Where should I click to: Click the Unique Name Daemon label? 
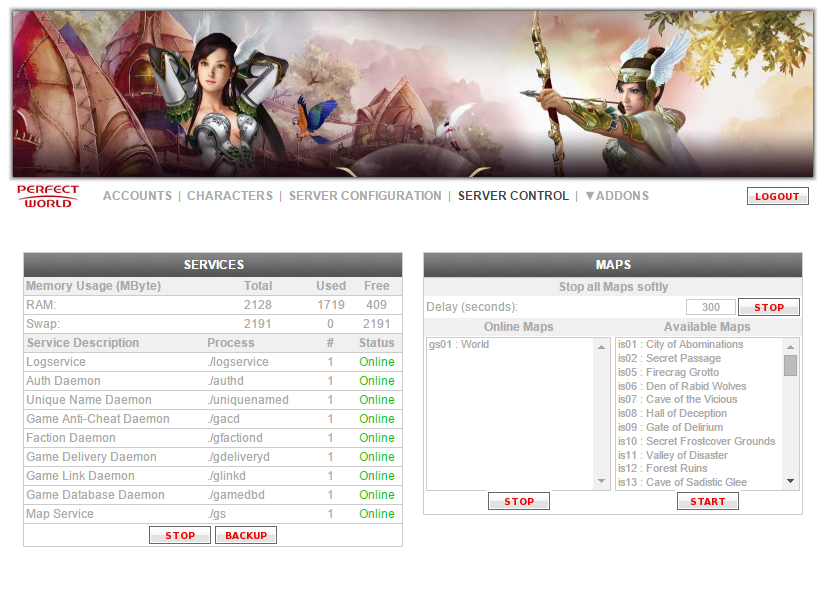89,400
